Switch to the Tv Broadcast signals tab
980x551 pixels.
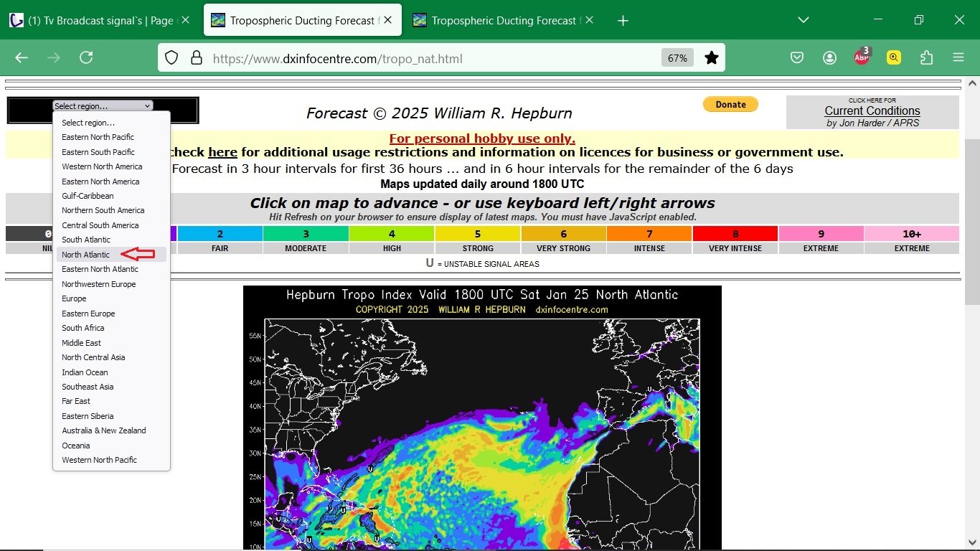click(100, 21)
